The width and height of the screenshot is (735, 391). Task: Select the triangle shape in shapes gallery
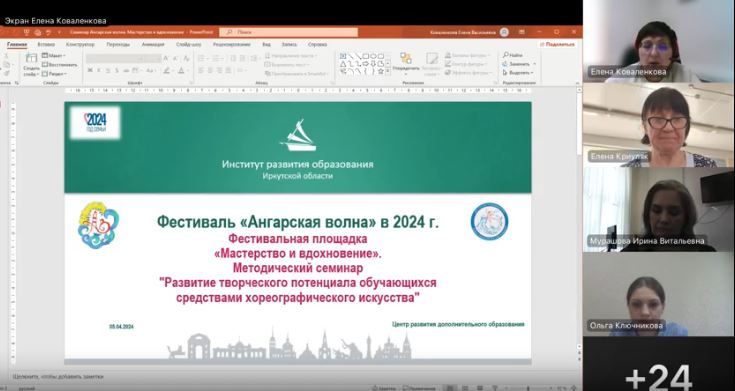pos(343,64)
